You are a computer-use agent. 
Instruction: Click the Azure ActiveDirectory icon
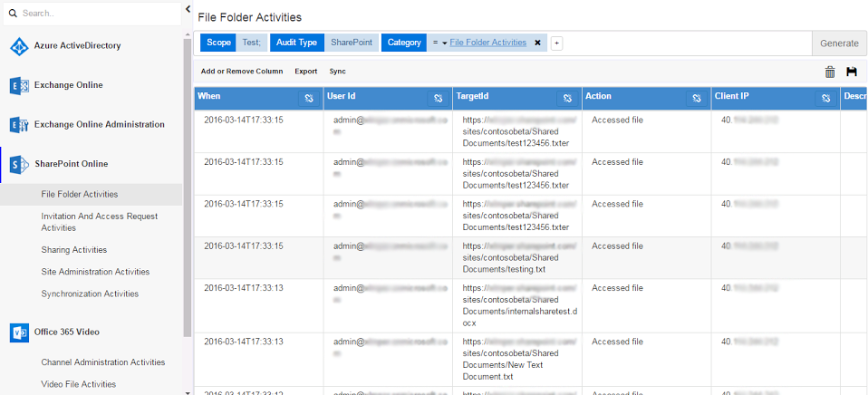[x=19, y=46]
